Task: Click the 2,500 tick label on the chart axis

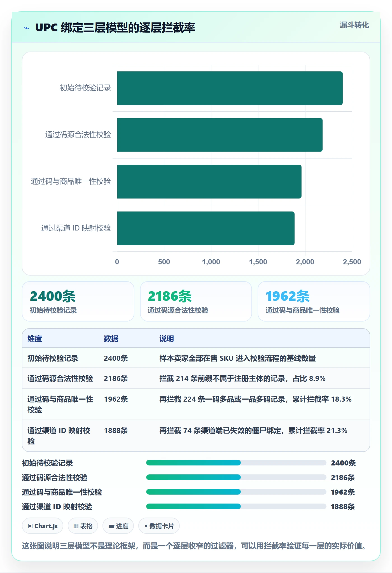Action: click(352, 262)
